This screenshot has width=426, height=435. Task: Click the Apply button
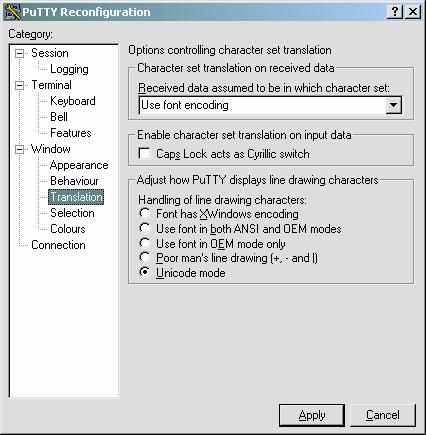point(312,415)
